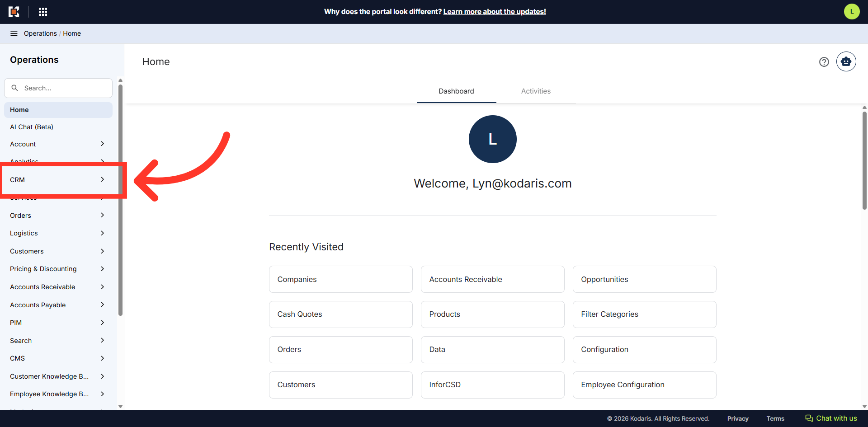The height and width of the screenshot is (427, 868).
Task: Click the Operations breadcrumb link
Action: pos(40,33)
